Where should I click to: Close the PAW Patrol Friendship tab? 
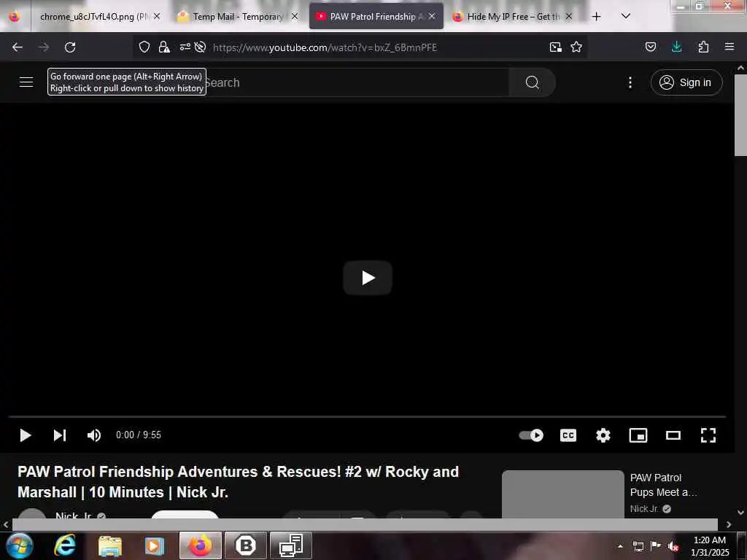click(432, 16)
